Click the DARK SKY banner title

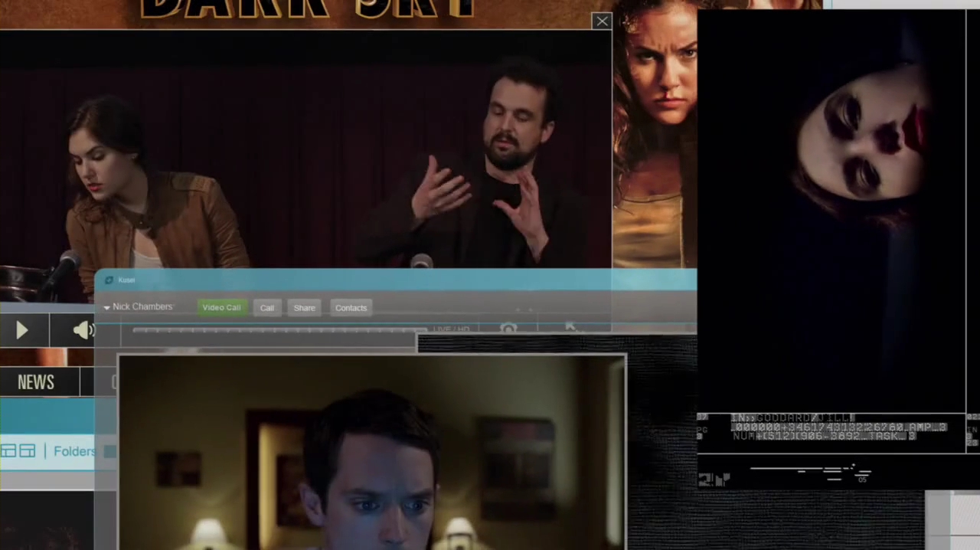tap(309, 9)
